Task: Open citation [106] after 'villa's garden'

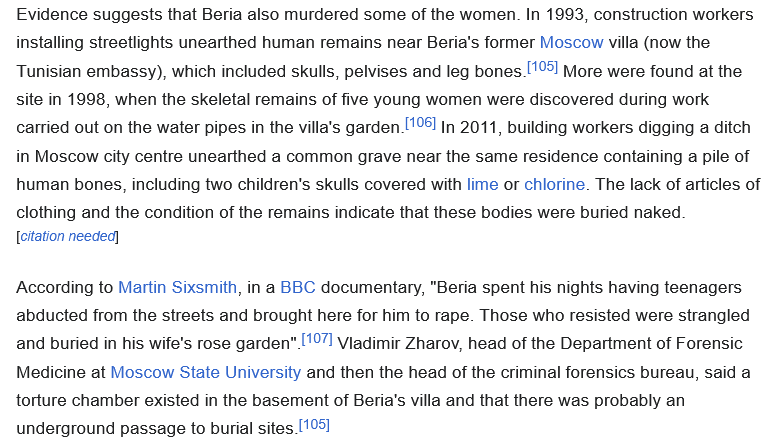Action: 420,122
